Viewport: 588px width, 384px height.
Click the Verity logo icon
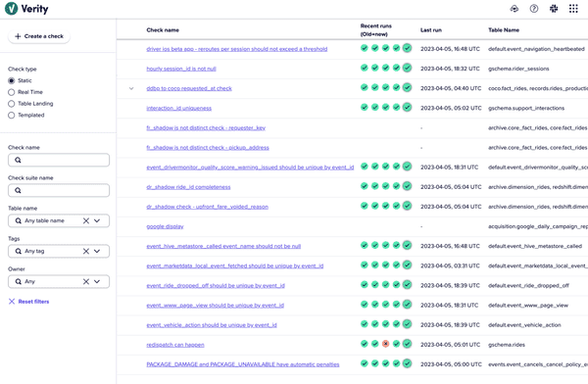11,8
